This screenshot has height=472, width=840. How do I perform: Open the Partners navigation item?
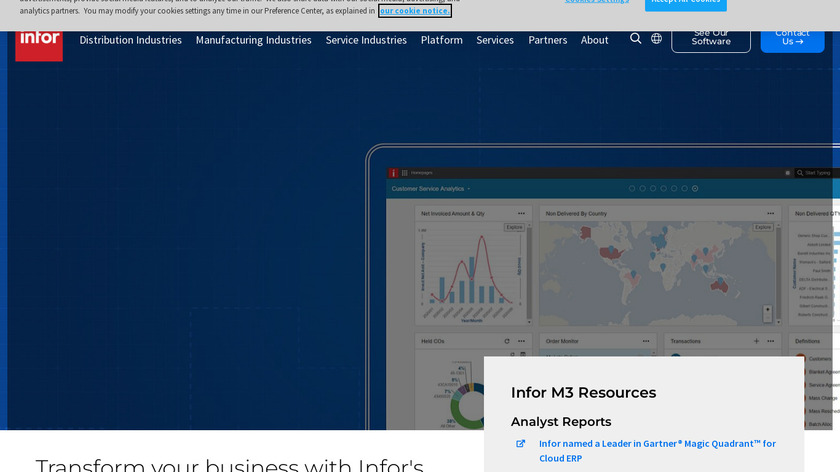pos(547,40)
